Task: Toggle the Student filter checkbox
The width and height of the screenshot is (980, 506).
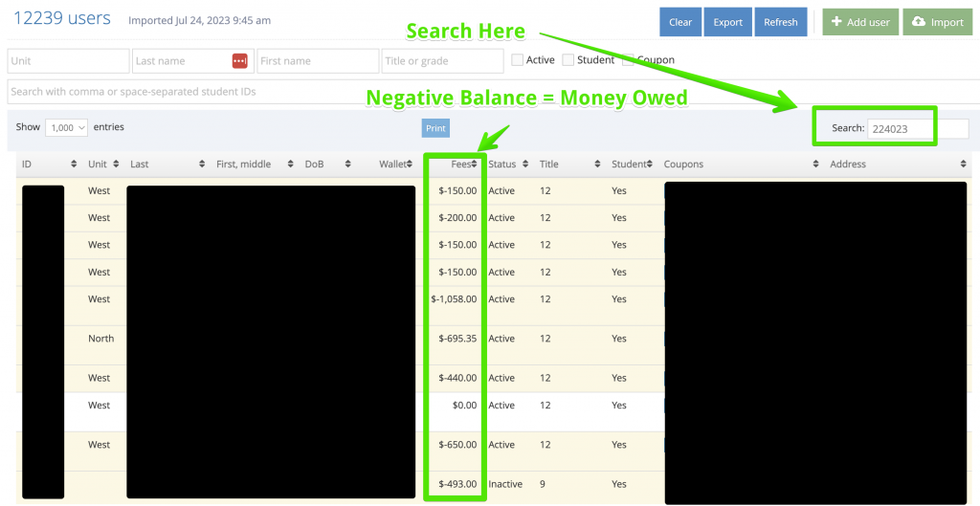Action: click(568, 60)
